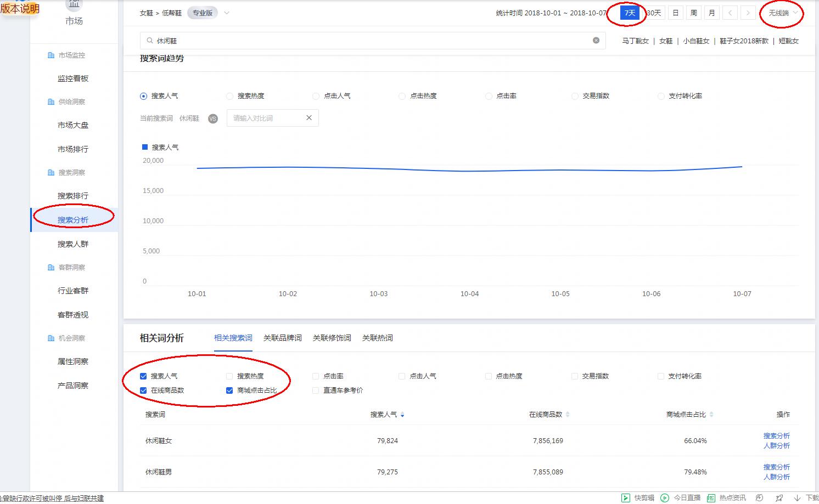Clear the 休闲鞋 search box with the X icon
Screen dimensions: 819x504
point(596,39)
